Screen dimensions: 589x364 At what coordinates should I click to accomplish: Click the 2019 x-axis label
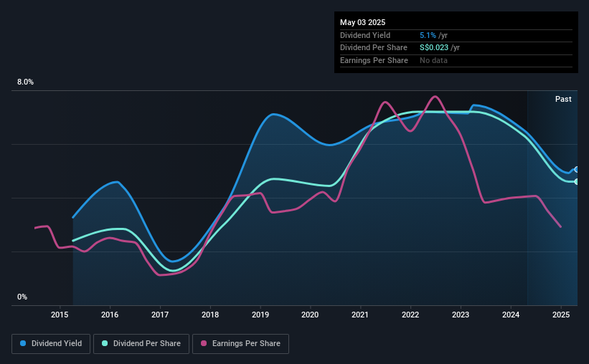tap(260, 315)
